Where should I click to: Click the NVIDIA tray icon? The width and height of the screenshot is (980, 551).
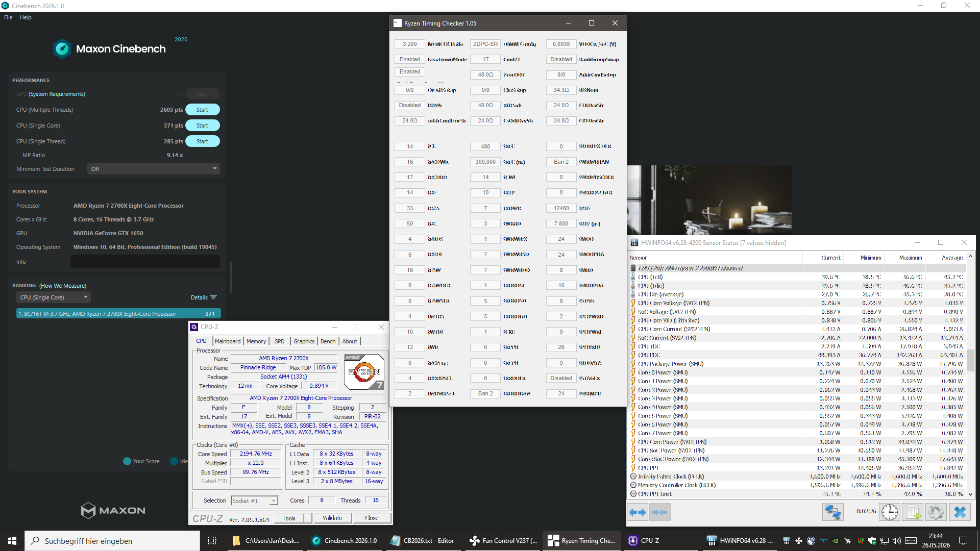point(836,541)
